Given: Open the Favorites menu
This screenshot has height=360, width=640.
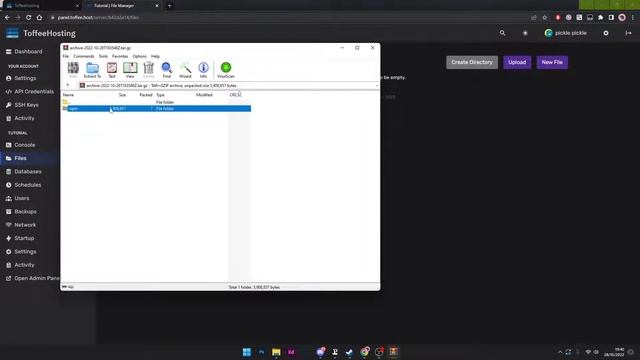Looking at the screenshot, I should click(x=120, y=56).
